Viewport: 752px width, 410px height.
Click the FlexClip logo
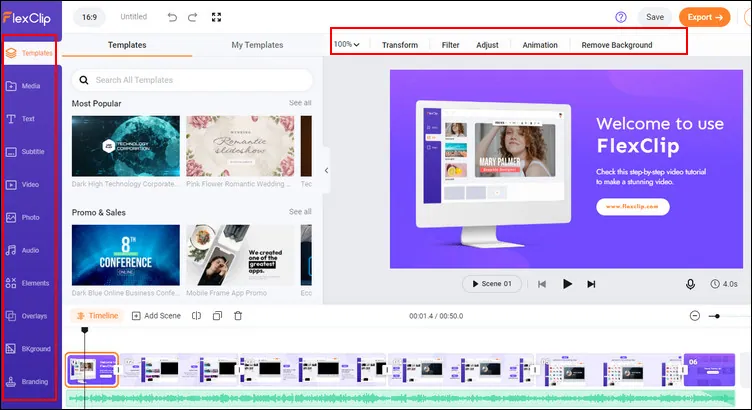(27, 18)
